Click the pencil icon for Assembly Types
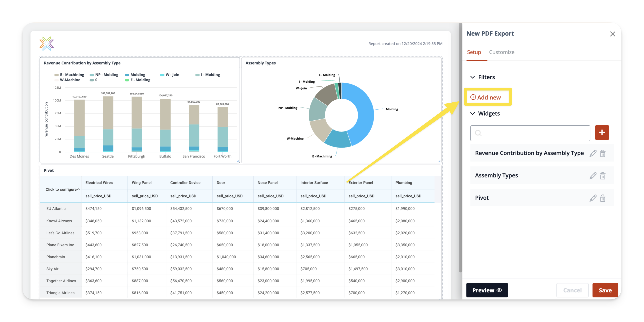The width and height of the screenshot is (644, 322). [593, 176]
